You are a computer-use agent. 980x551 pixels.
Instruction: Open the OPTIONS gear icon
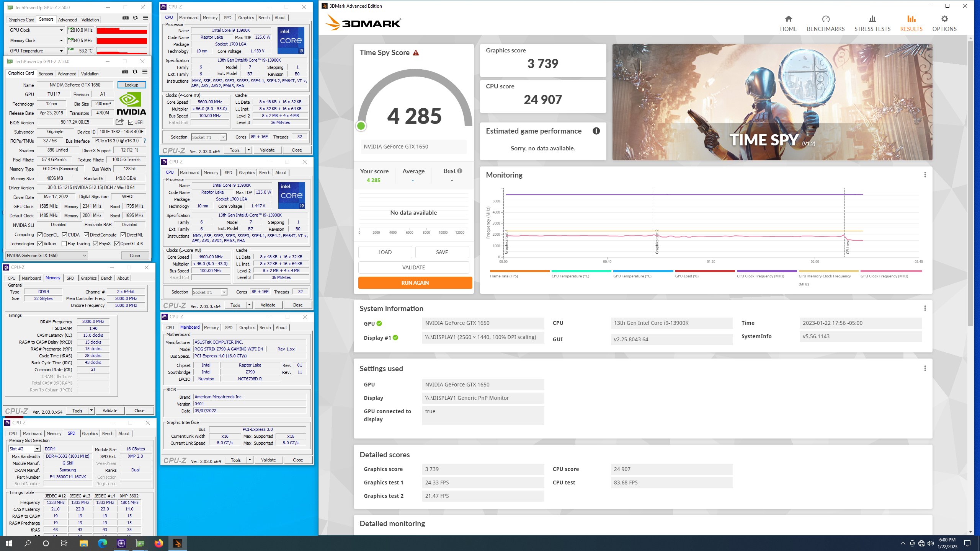(x=944, y=19)
